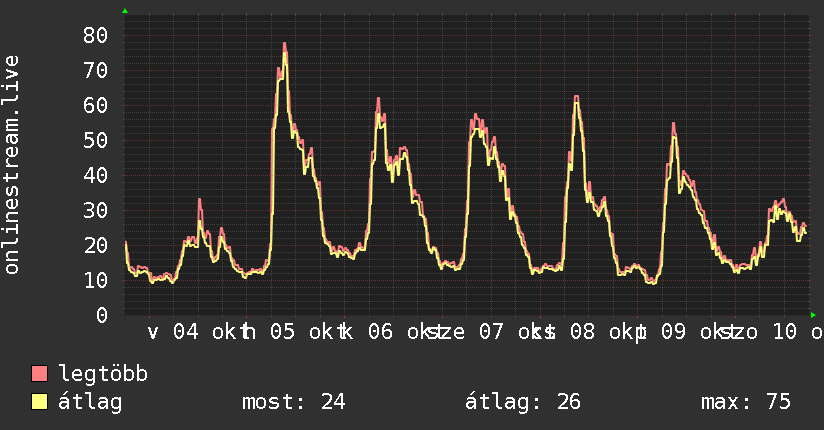Viewport: 824px width, 430px height.
Task: Select the átlag legend label beside yellow swatch
Action: (x=90, y=402)
